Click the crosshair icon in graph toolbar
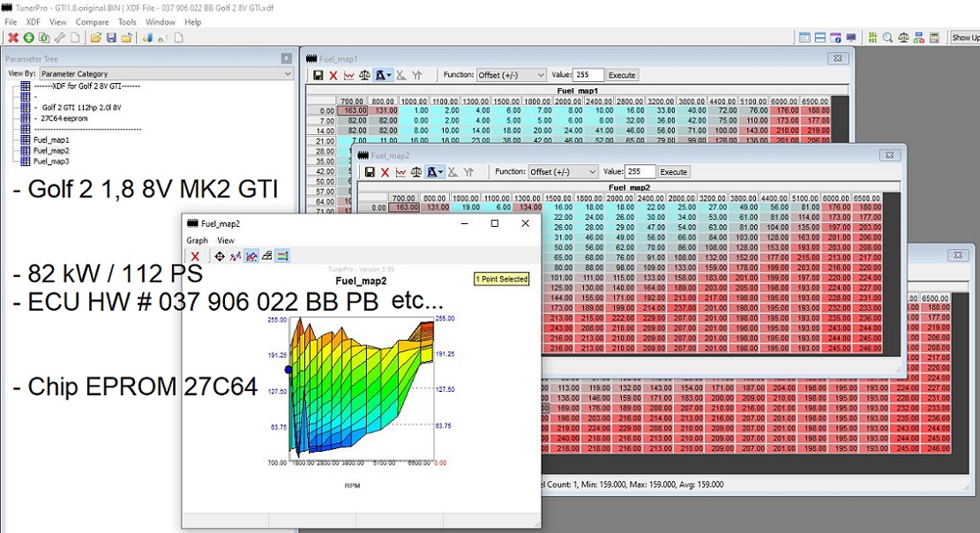Viewport: 980px width, 533px height. 220,256
